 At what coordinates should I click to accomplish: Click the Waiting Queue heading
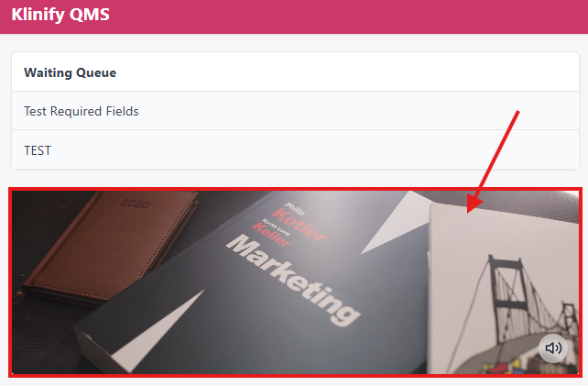tap(71, 72)
